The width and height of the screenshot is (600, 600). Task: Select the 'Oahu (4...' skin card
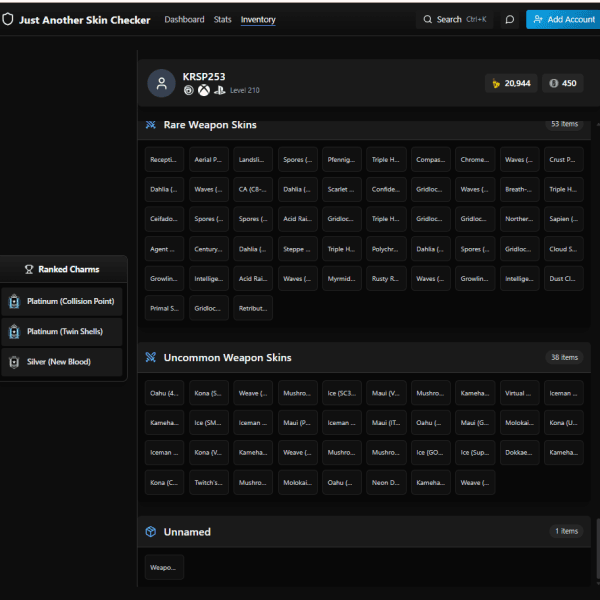(x=164, y=393)
